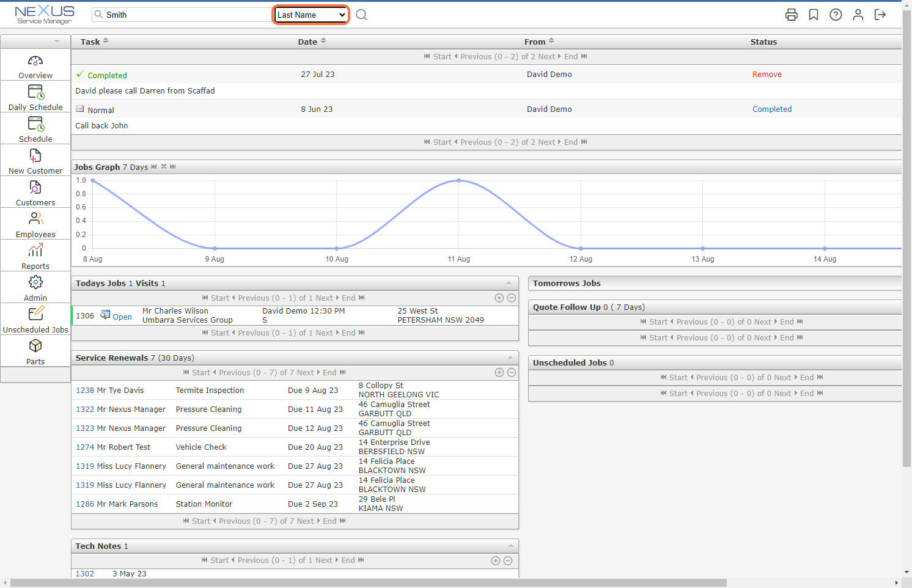Collapse the Tech Notes panel
This screenshot has width=912, height=588.
(510, 546)
